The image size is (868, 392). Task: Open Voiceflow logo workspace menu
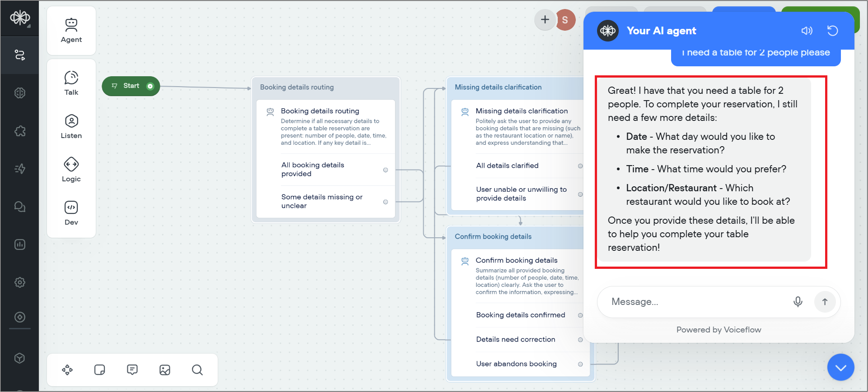(20, 18)
